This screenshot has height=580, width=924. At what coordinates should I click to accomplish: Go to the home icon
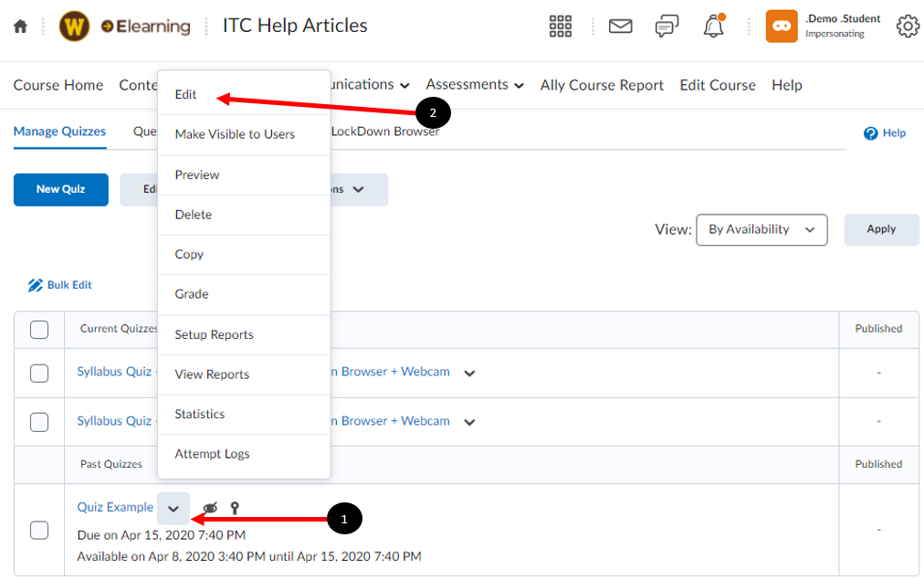click(x=21, y=26)
